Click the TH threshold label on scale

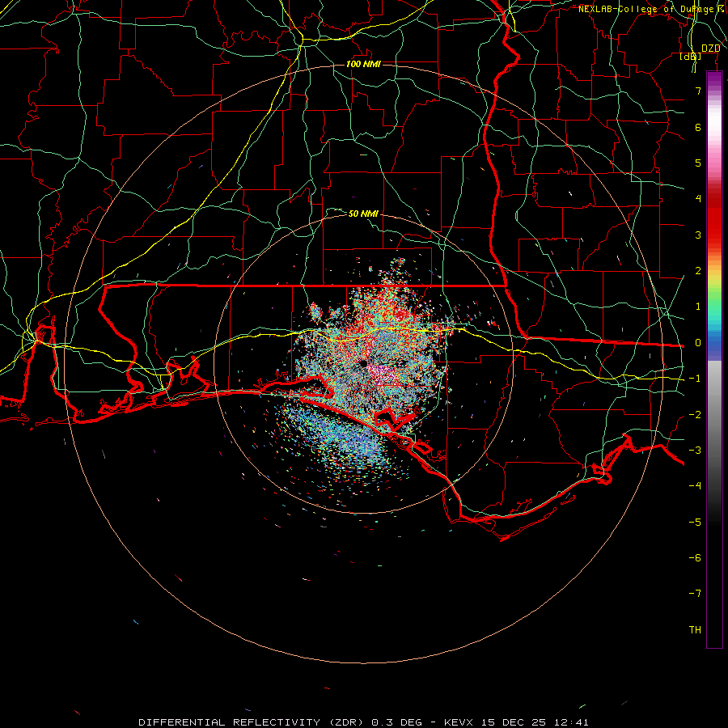(x=695, y=630)
